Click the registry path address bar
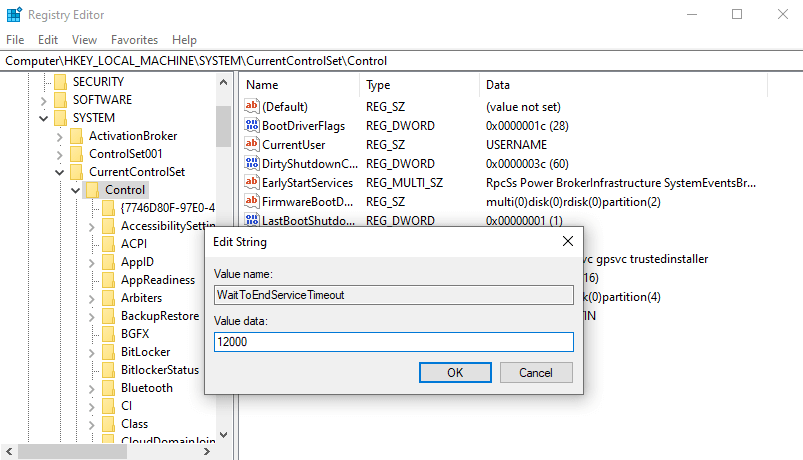The height and width of the screenshot is (460, 803). pos(402,61)
